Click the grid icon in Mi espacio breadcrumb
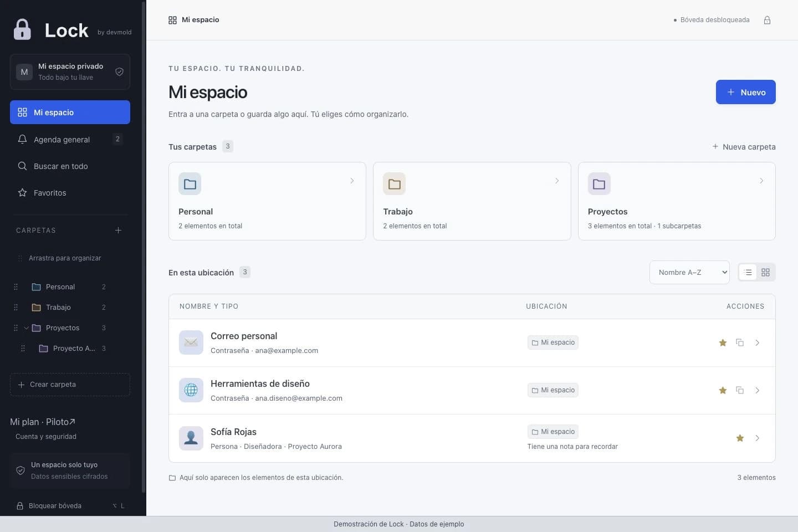 [x=172, y=20]
